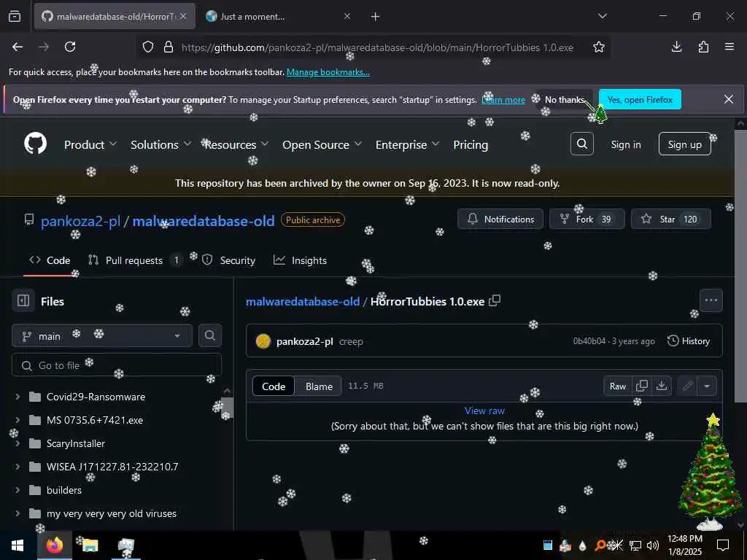747x560 pixels.
Task: Open File Explorer from the taskbar
Action: click(x=90, y=545)
